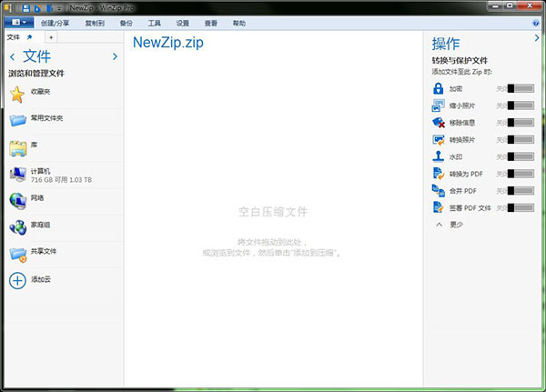
Task: Collapse the 操作 panel with the right chevron
Action: pyautogui.click(x=537, y=37)
